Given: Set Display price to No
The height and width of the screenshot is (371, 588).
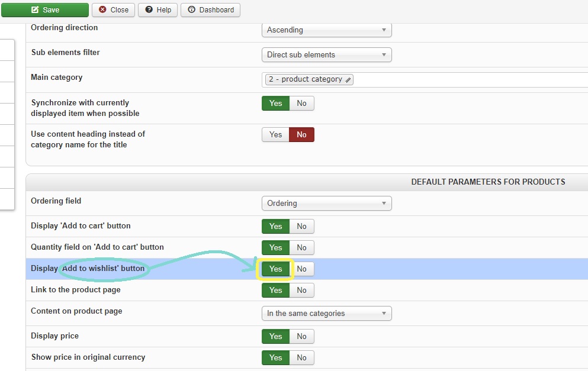Looking at the screenshot, I should 302,336.
